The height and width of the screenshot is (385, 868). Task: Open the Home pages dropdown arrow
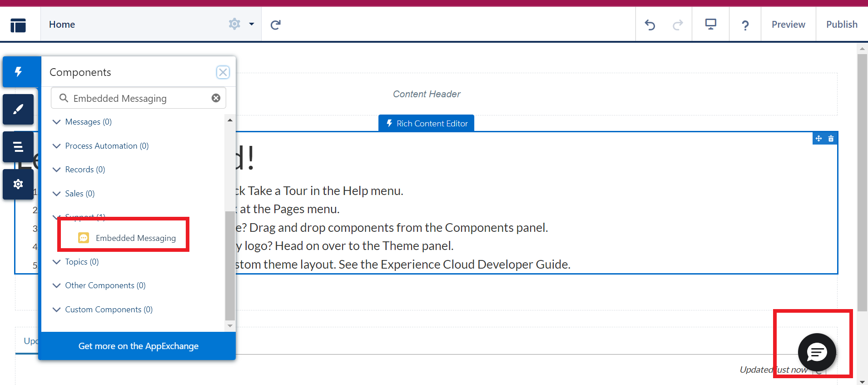point(252,24)
